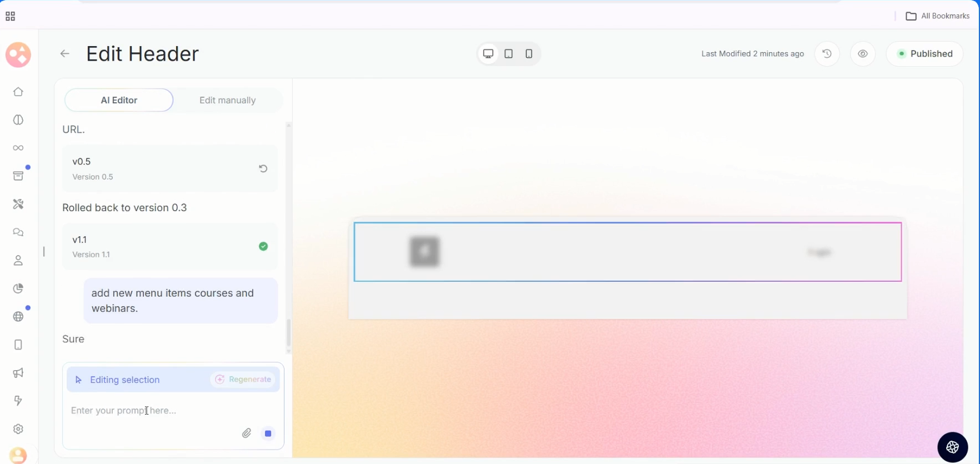Preview page with the eye icon
Image resolution: width=980 pixels, height=464 pixels.
click(862, 54)
